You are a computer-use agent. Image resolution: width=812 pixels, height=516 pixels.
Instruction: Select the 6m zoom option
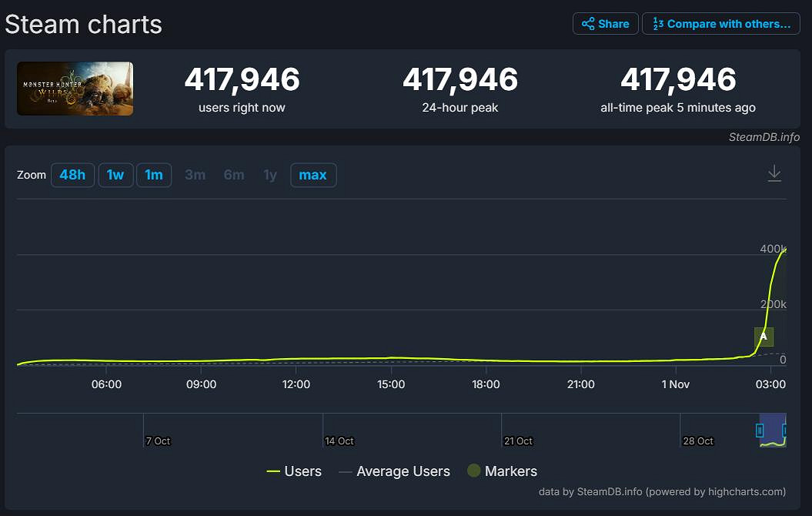(234, 175)
